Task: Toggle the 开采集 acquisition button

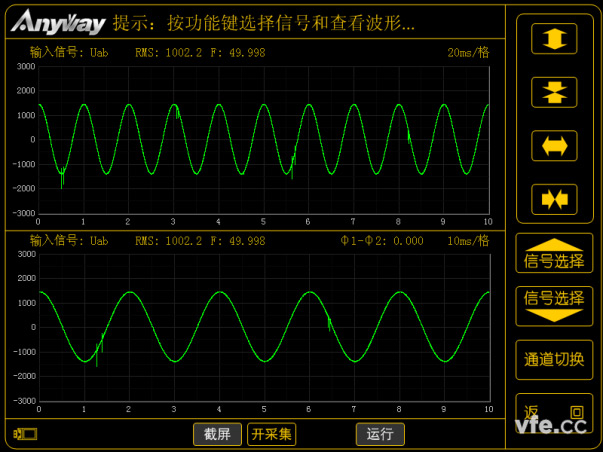Action: pos(272,434)
